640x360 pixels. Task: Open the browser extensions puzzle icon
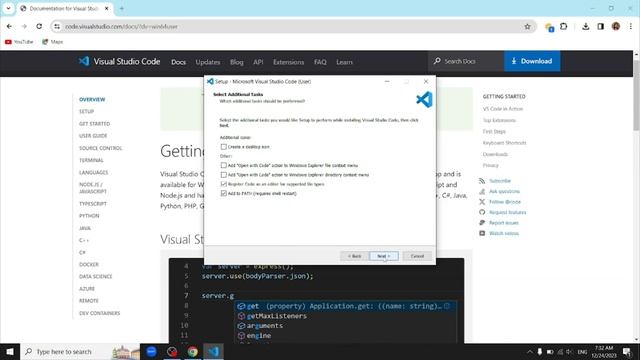pyautogui.click(x=564, y=27)
